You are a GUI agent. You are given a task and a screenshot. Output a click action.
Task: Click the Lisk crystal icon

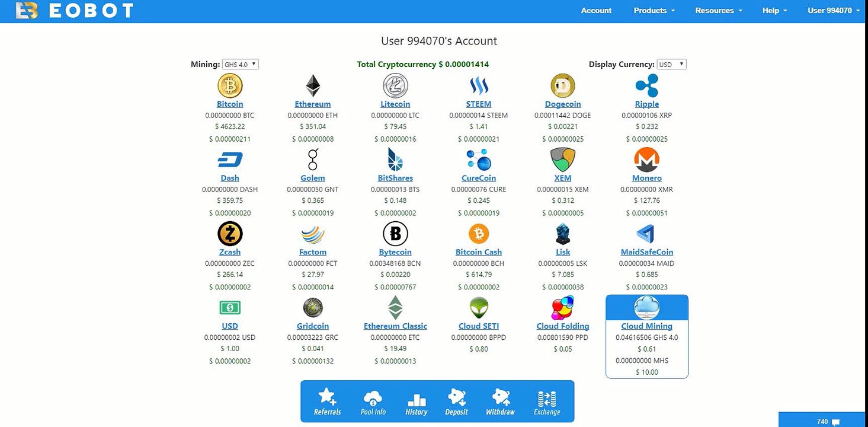(563, 234)
